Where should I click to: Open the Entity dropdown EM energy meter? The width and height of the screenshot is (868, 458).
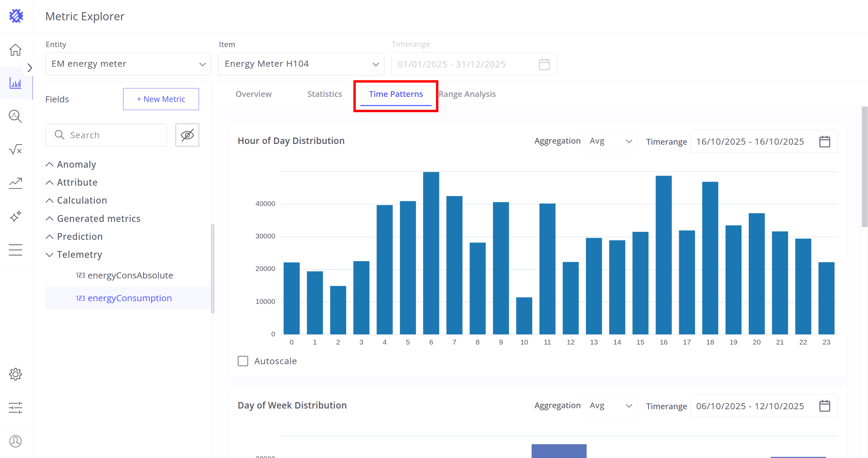point(128,64)
